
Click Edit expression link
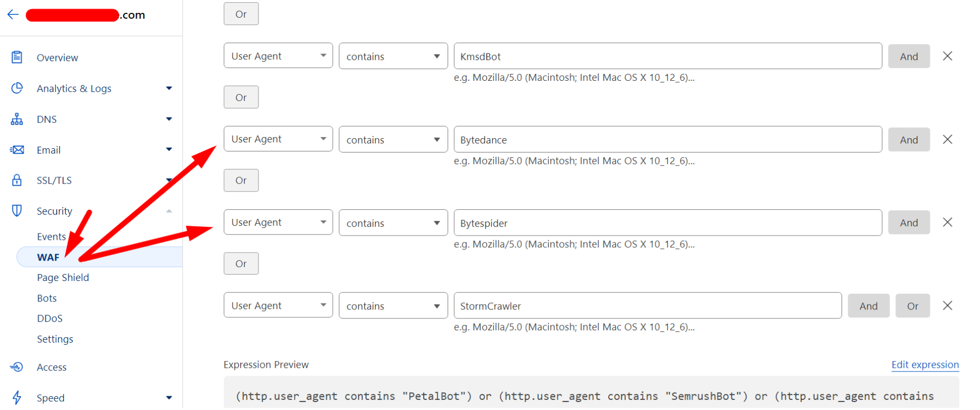[925, 365]
